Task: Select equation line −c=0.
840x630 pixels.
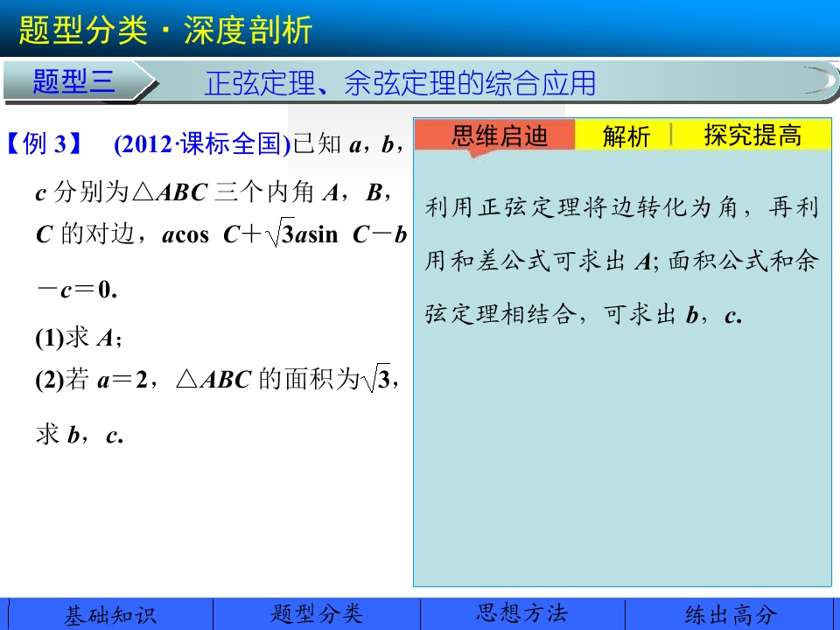Action: (x=77, y=290)
